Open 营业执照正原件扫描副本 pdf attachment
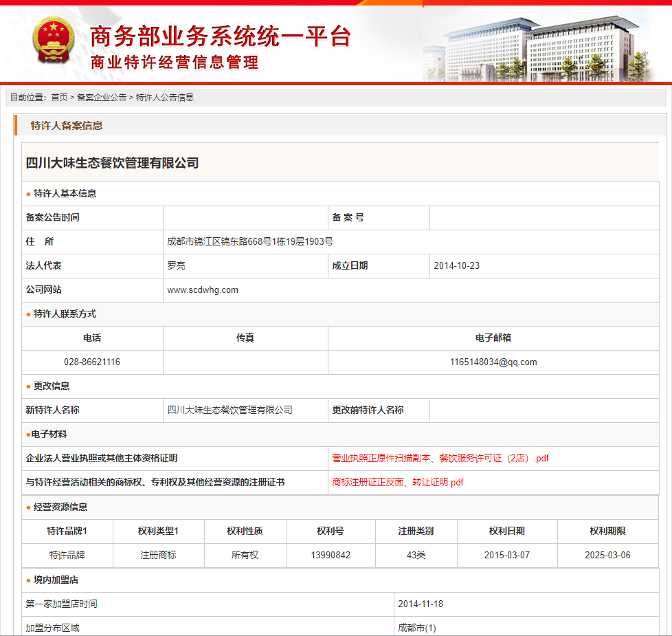The image size is (672, 636). click(x=440, y=458)
